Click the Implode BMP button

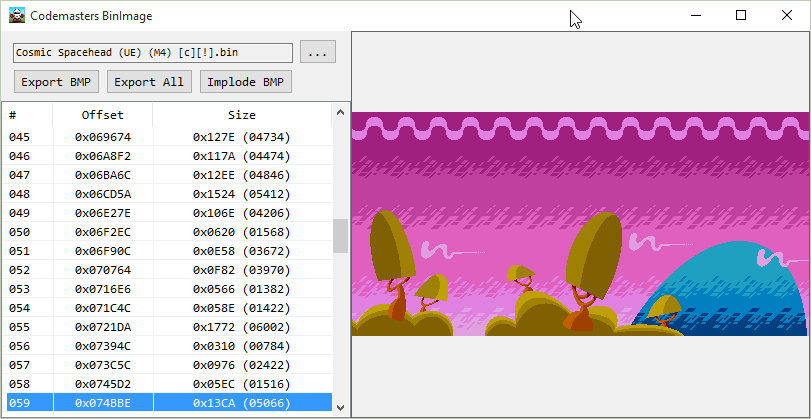click(246, 82)
